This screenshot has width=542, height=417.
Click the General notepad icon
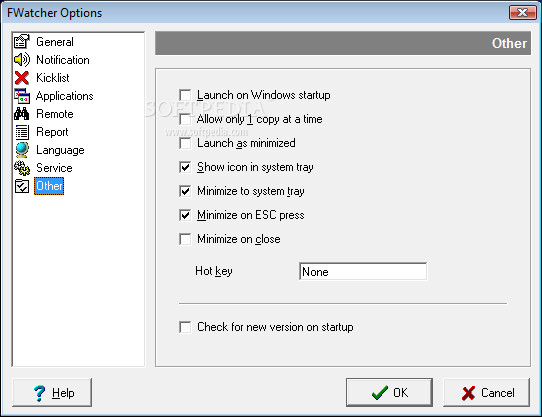point(22,41)
